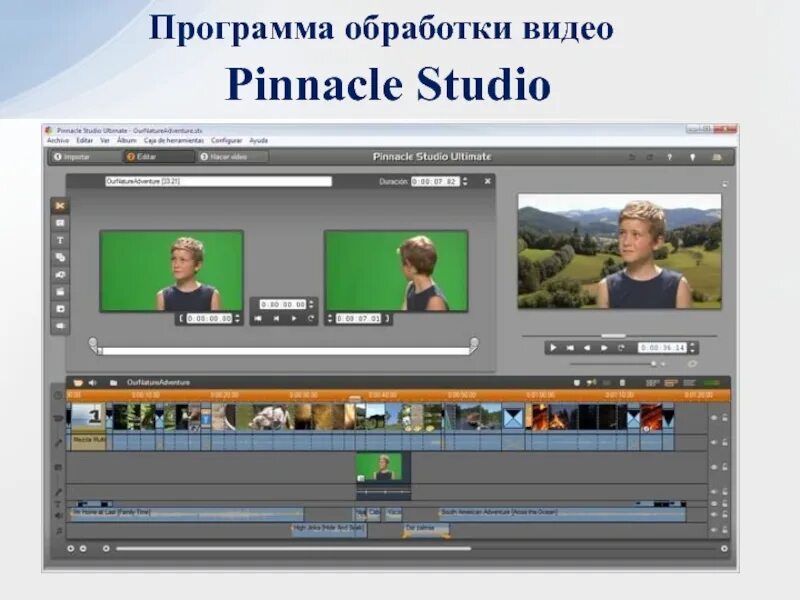Open the video toolbox icon in timeline header

click(78, 382)
